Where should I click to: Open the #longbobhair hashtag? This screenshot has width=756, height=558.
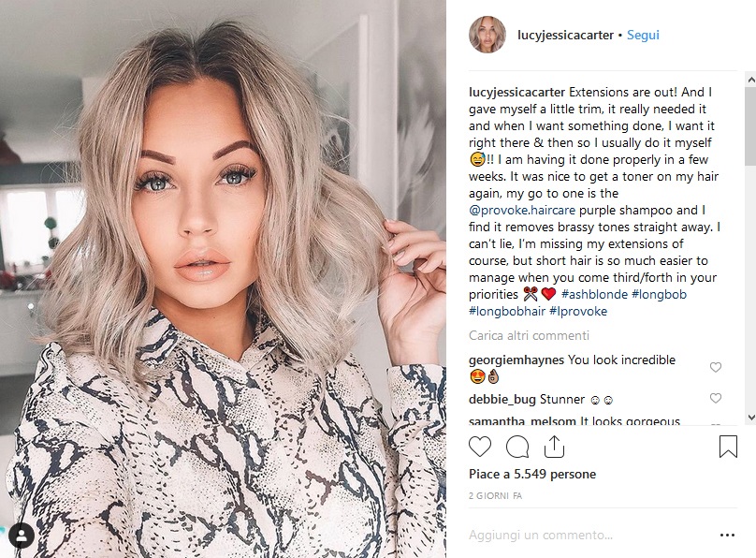pos(507,311)
